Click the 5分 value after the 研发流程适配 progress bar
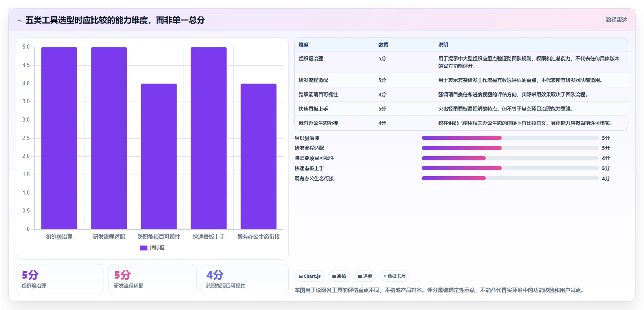644x310 pixels. 606,148
